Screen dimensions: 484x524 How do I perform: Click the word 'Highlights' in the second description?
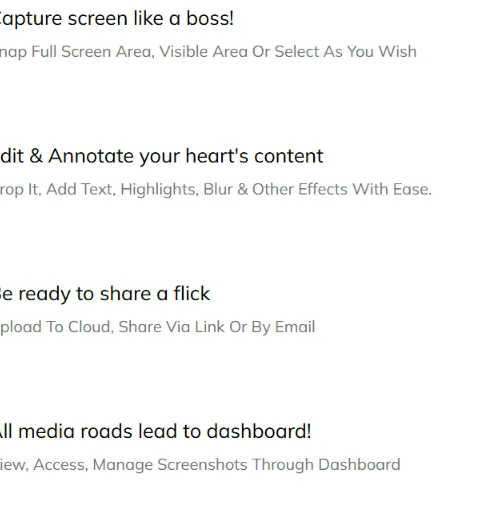[x=159, y=189]
